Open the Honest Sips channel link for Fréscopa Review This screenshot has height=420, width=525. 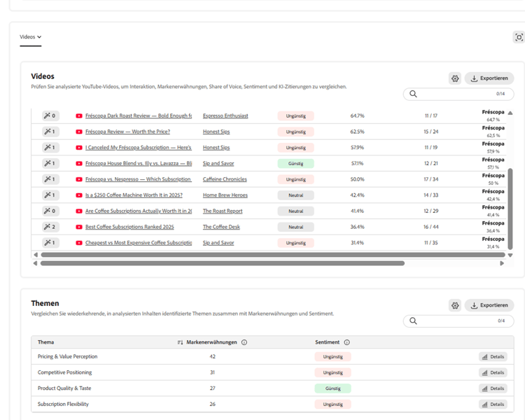216,132
